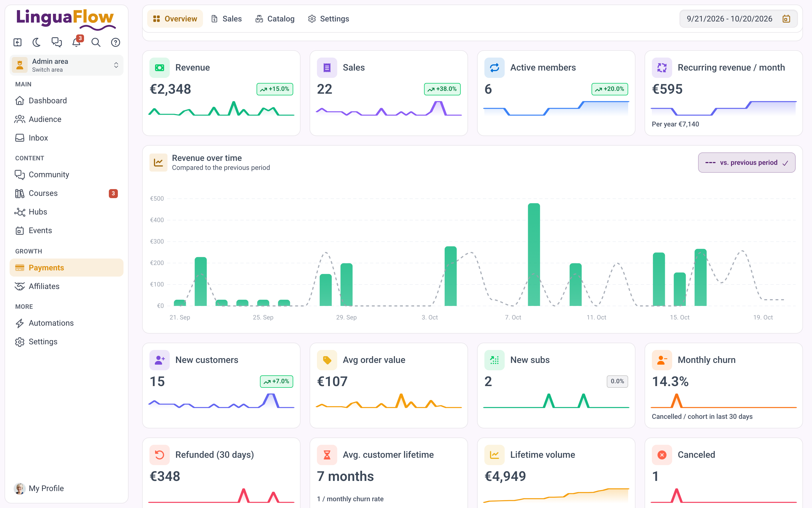The image size is (812, 508).
Task: Open Inbox in sidebar
Action: coord(67,138)
